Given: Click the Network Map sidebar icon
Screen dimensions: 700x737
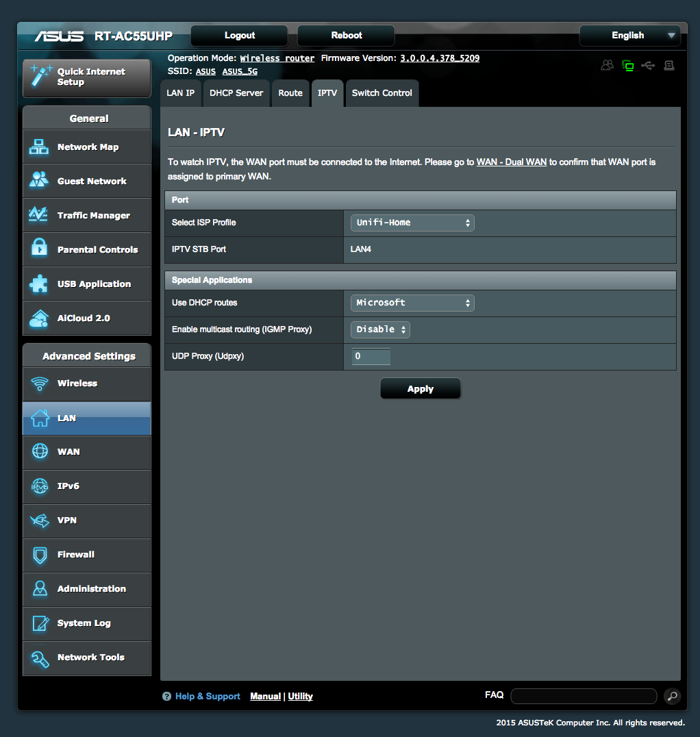Looking at the screenshot, I should [x=39, y=147].
